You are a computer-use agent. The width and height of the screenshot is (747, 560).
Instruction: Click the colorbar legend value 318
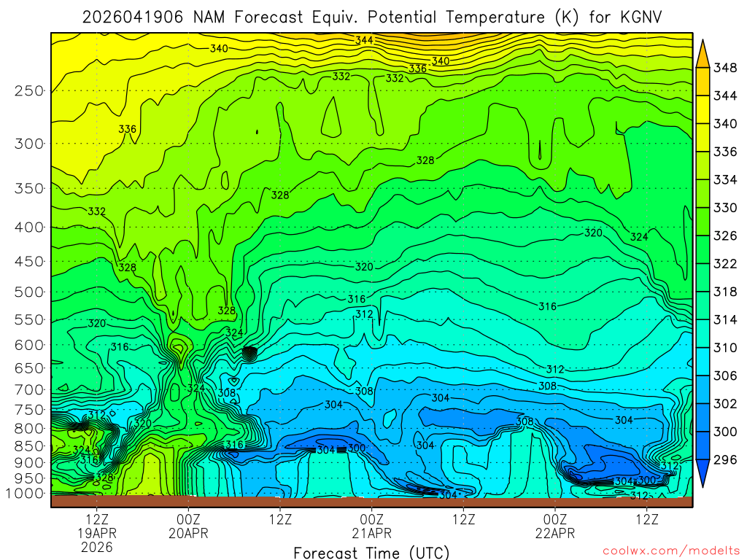pyautogui.click(x=725, y=292)
